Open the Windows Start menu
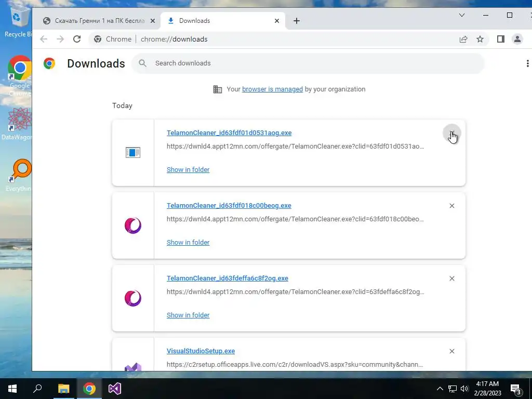The height and width of the screenshot is (399, 532). pyautogui.click(x=12, y=389)
